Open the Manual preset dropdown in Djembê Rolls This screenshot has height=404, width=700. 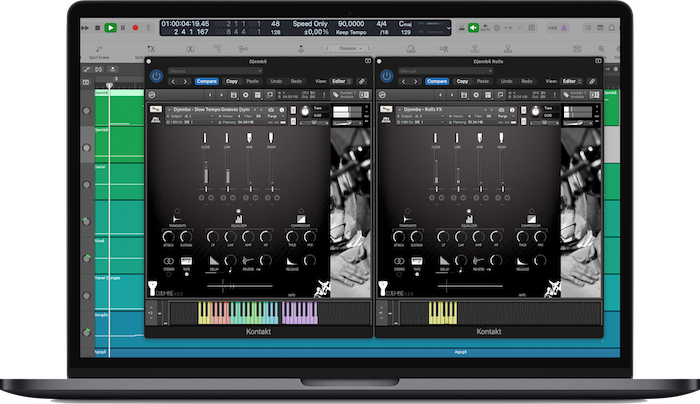coord(445,71)
